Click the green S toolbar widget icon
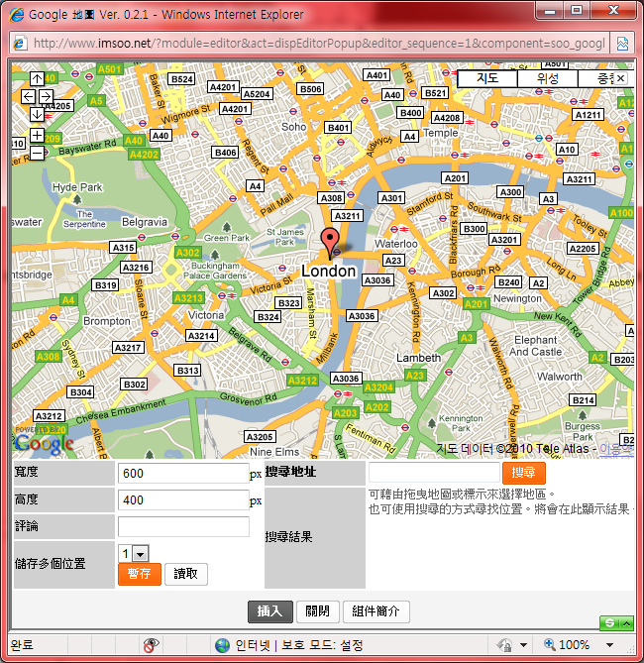 [609, 622]
